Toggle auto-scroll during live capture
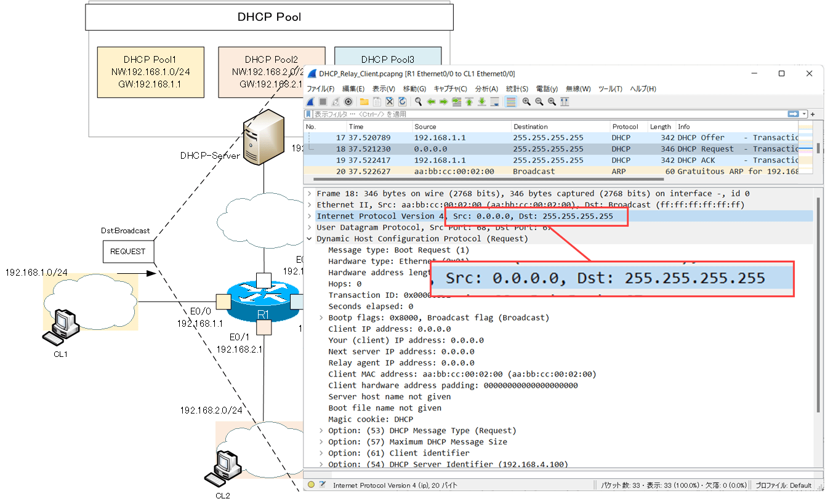This screenshot has width=825, height=504. [496, 102]
